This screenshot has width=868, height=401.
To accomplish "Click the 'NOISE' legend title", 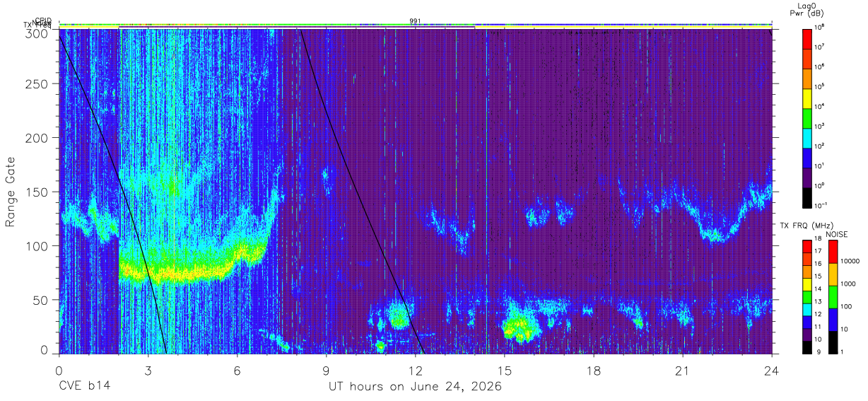I will [x=837, y=233].
